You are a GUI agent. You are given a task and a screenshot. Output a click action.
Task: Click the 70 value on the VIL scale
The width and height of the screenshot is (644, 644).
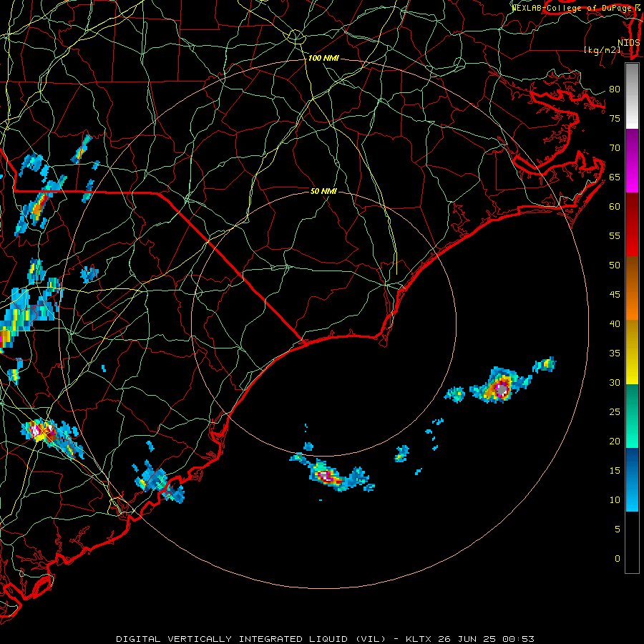615,148
